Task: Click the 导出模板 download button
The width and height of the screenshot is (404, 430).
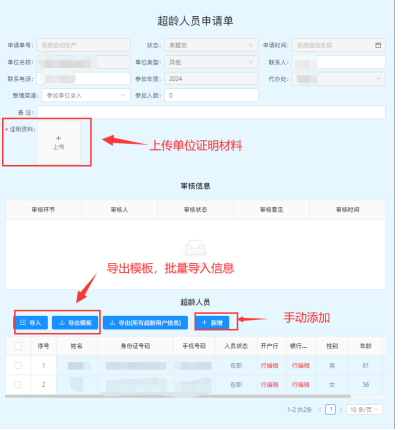Action: click(75, 323)
